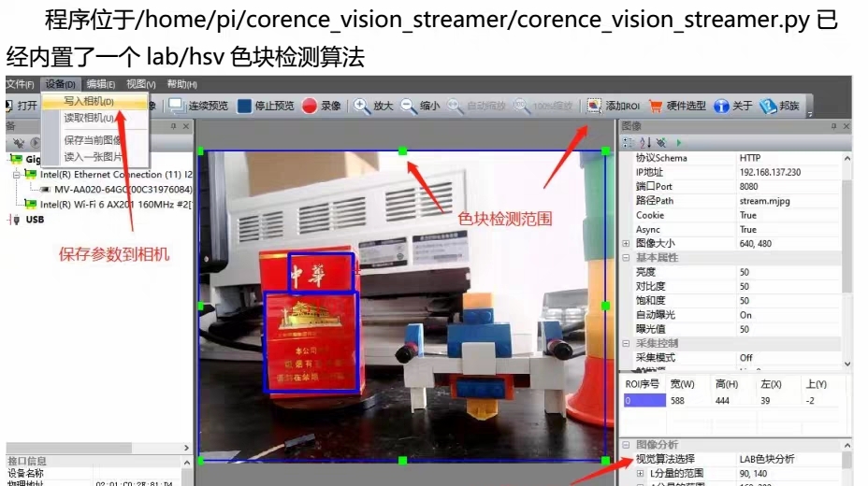Collapse the Intel Ethernet Connection tree node
The height and width of the screenshot is (486, 868).
click(16, 175)
